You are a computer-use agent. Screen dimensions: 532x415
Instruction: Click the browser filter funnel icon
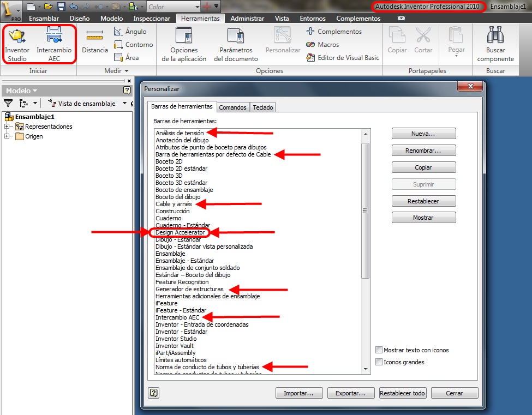[x=8, y=103]
